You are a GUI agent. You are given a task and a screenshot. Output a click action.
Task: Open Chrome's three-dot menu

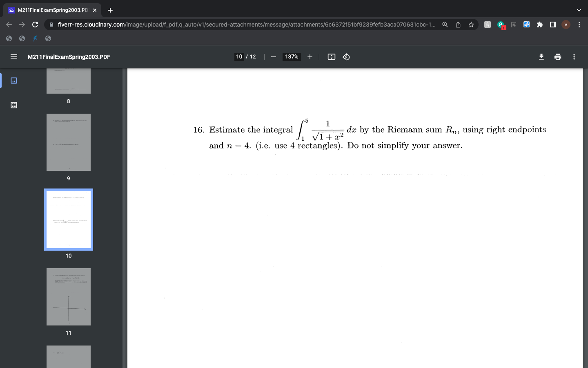tap(579, 25)
